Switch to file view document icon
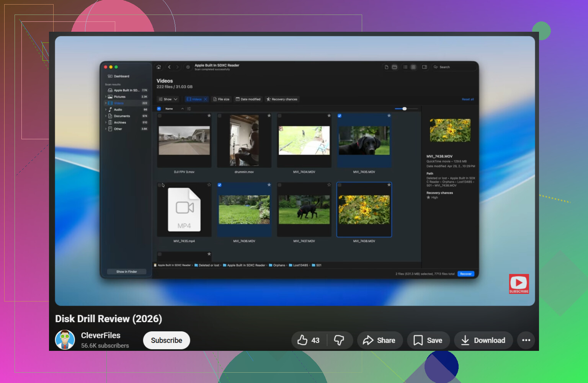The image size is (588, 383). [x=387, y=67]
